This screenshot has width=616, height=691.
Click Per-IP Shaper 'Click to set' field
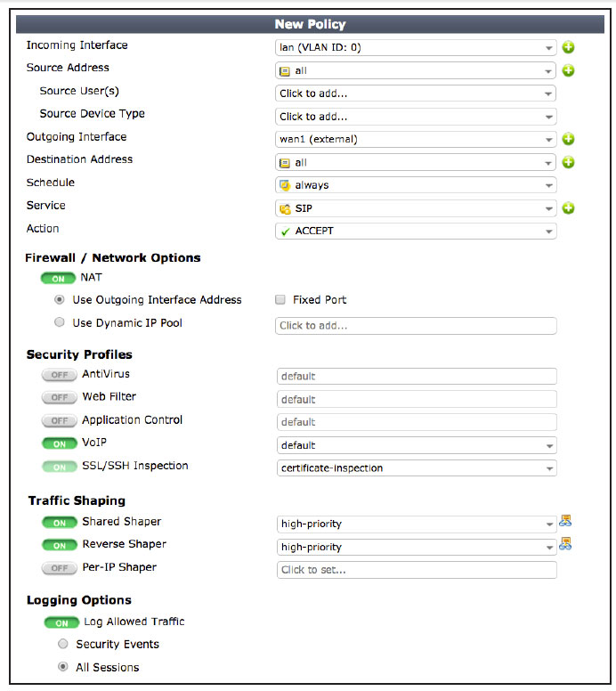[417, 570]
